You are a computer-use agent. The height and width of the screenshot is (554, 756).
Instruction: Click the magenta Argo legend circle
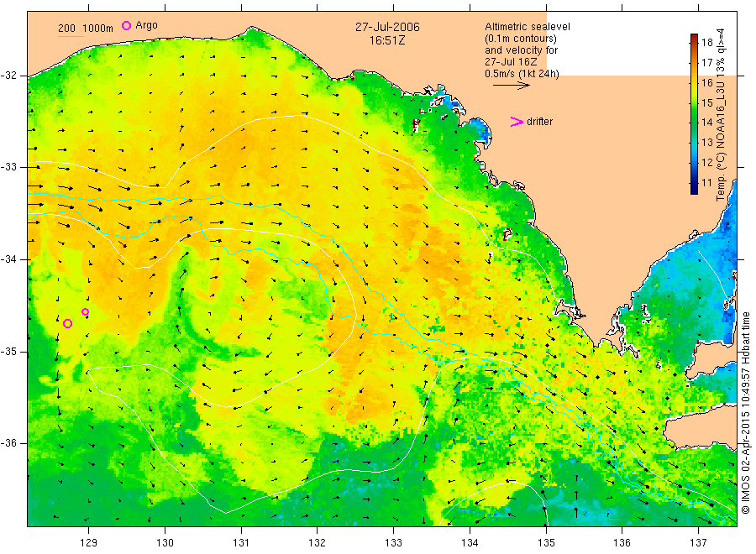[x=126, y=25]
